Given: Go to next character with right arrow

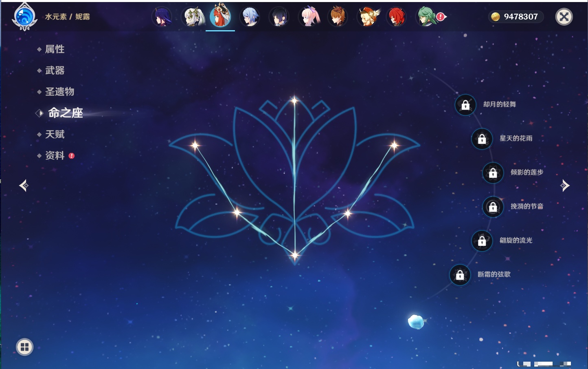Looking at the screenshot, I should point(565,186).
